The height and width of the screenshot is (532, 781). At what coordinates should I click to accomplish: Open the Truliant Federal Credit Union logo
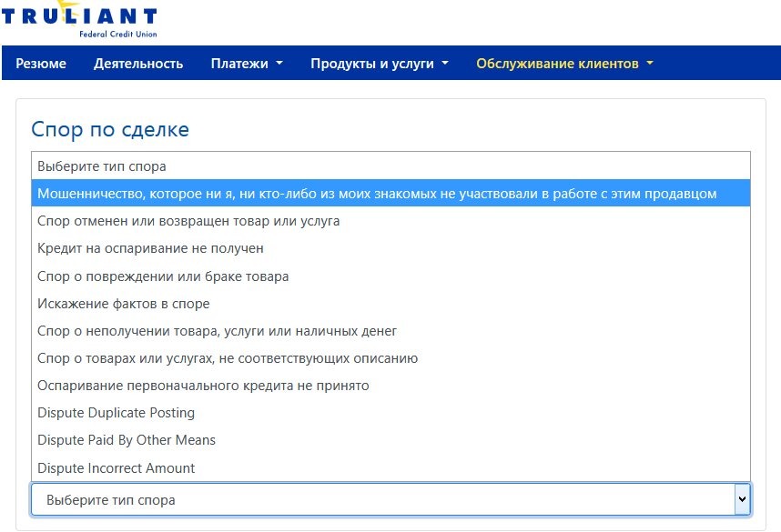click(80, 19)
